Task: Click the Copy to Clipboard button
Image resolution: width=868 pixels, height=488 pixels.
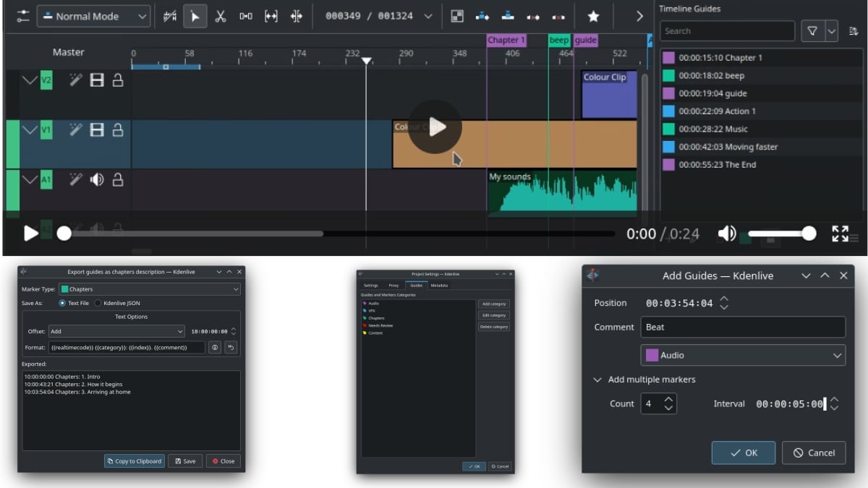Action: (134, 461)
